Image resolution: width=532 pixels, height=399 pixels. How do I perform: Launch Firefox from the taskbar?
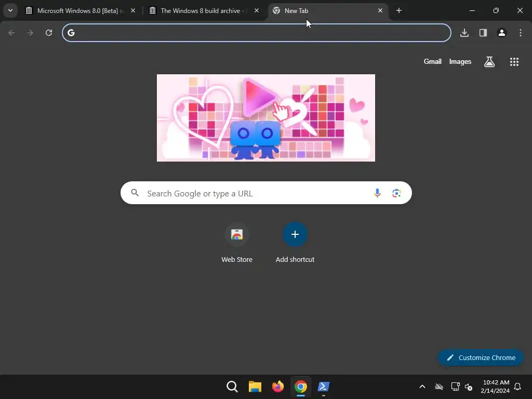click(278, 387)
